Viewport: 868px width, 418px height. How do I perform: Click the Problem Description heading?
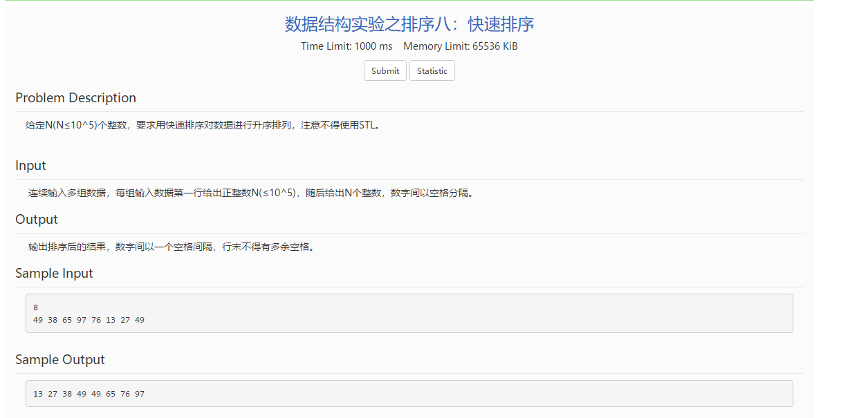[76, 97]
